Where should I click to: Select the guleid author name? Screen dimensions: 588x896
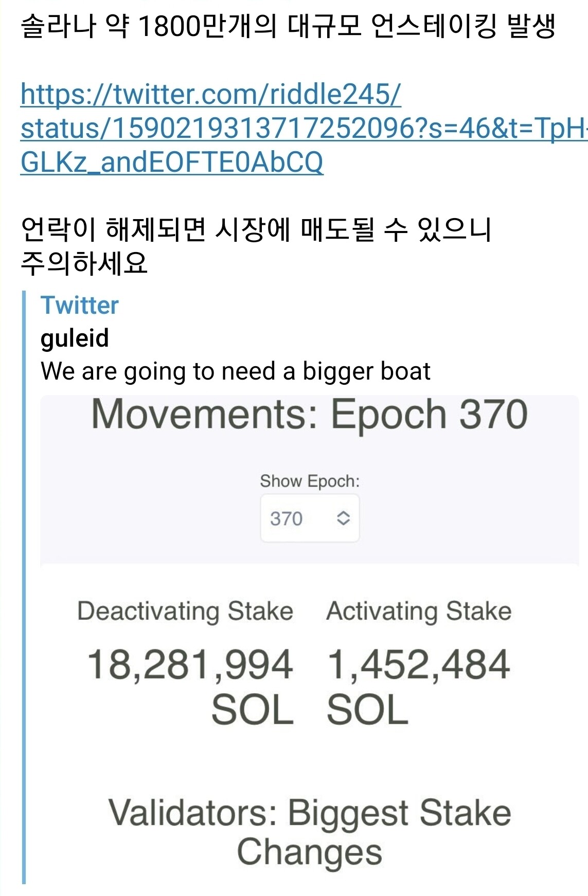75,338
